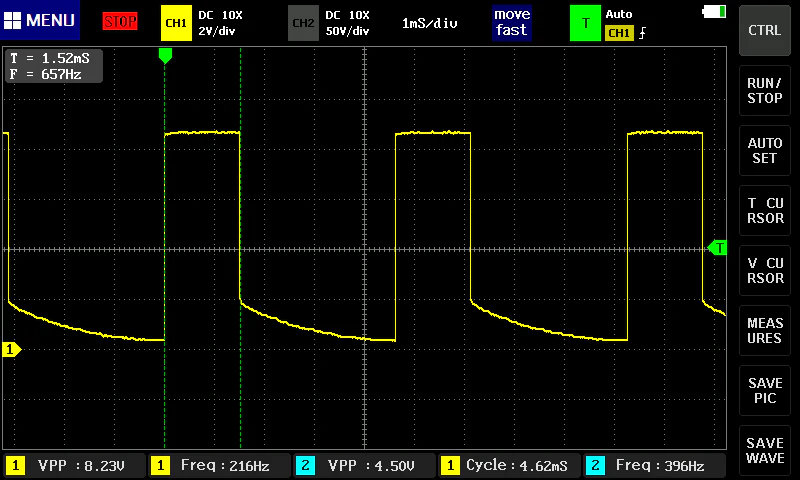
Task: Click the rising edge trigger icon
Action: point(642,33)
